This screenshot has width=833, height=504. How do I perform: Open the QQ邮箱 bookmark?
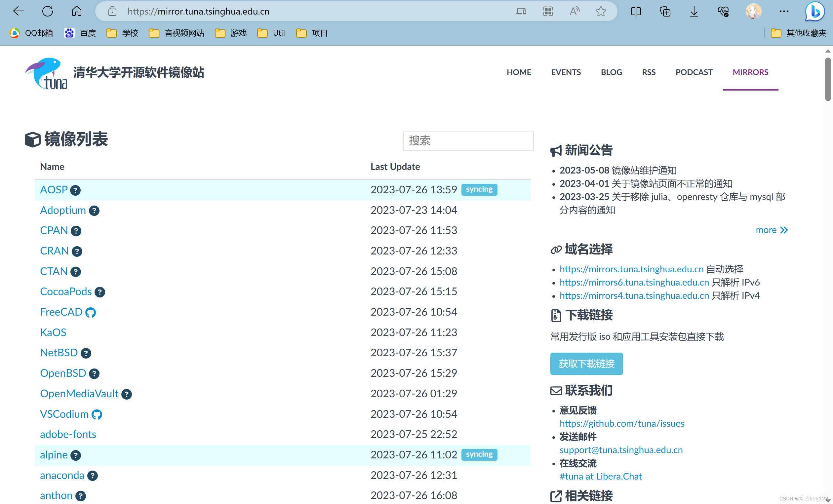31,33
